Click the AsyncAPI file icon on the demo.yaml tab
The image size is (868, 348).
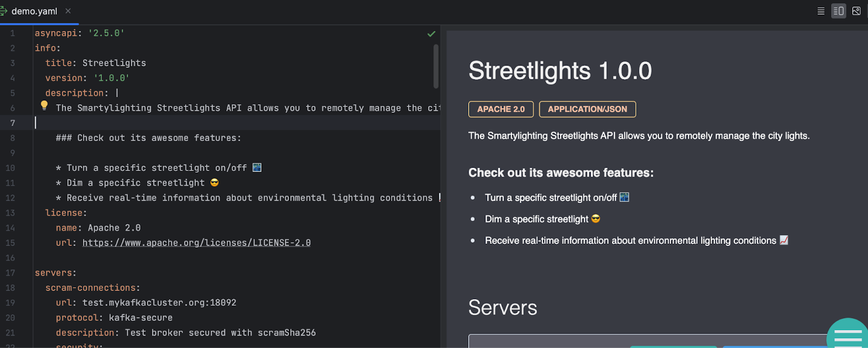click(3, 11)
